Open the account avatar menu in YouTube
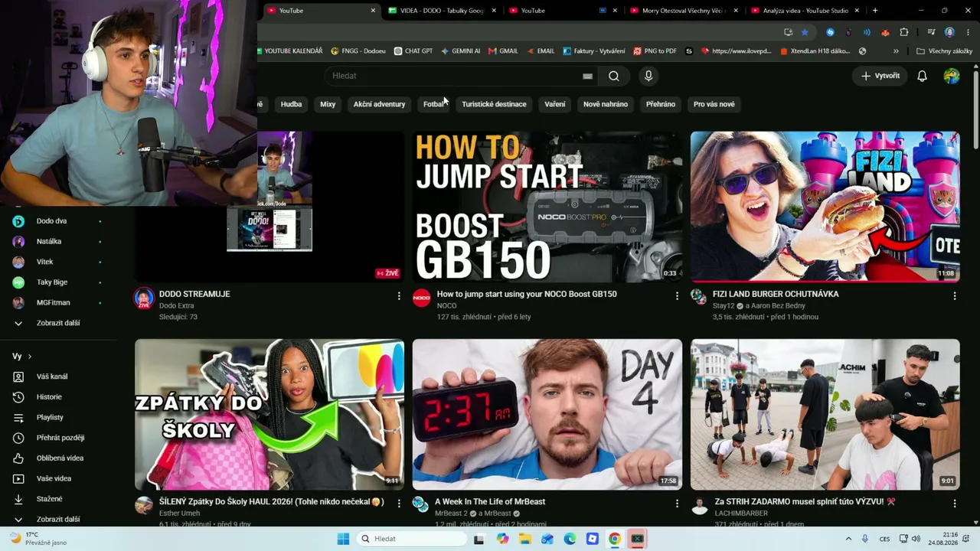This screenshot has height=551, width=980. click(952, 76)
